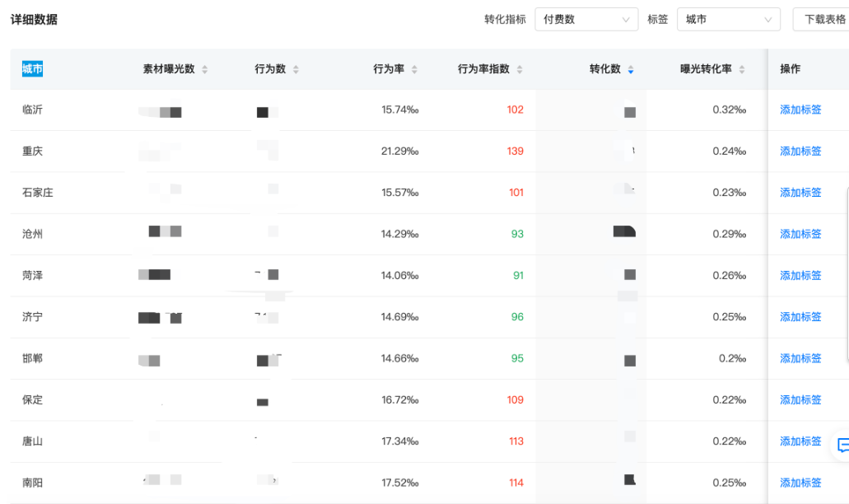
Task: Add a tag to the 邯郸 row
Action: [799, 358]
